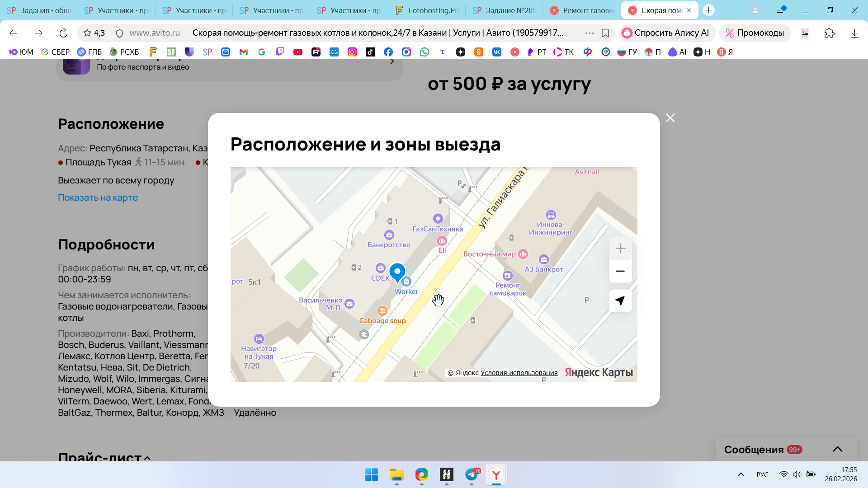
Task: Close the location and zones dialog
Action: 670,118
